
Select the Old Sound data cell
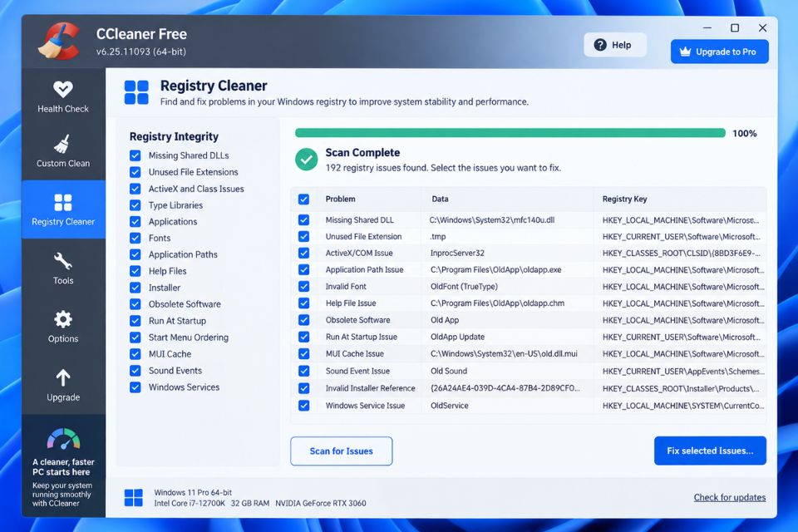449,371
